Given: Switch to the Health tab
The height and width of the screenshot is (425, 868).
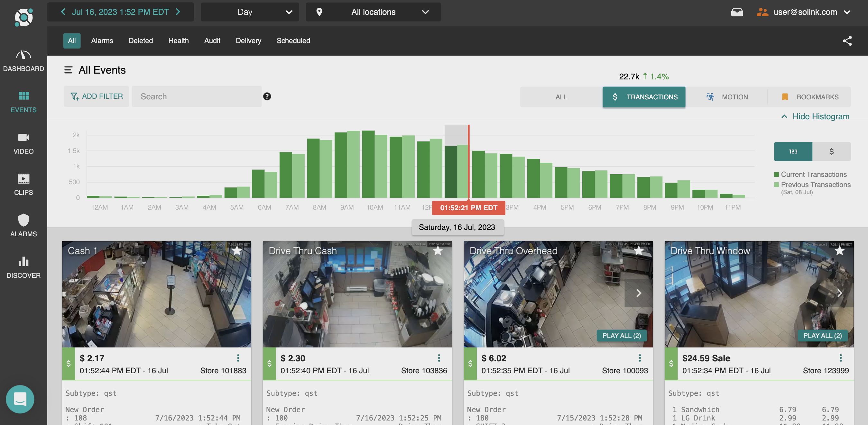Looking at the screenshot, I should click(x=178, y=41).
